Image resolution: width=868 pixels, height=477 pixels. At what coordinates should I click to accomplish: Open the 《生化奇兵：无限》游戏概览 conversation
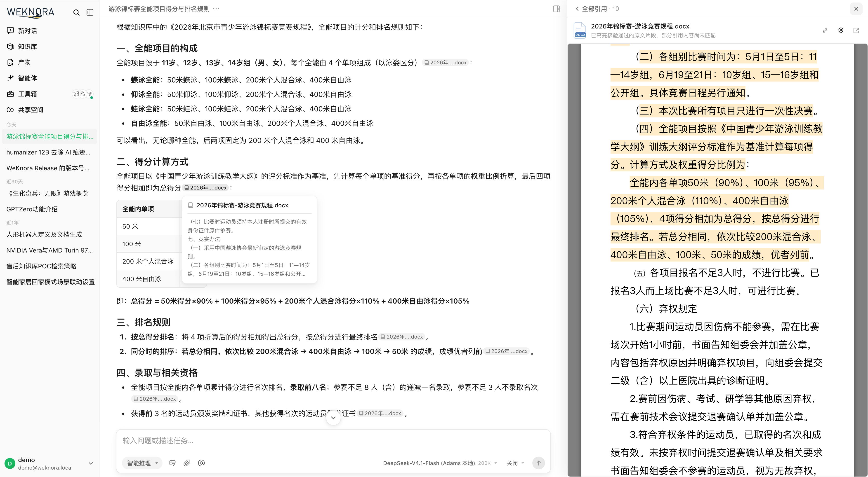coord(50,193)
